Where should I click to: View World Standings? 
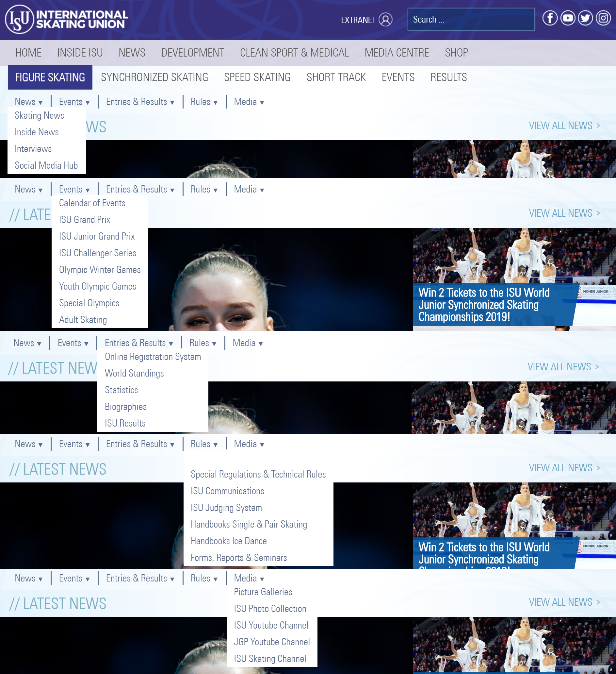tap(134, 373)
